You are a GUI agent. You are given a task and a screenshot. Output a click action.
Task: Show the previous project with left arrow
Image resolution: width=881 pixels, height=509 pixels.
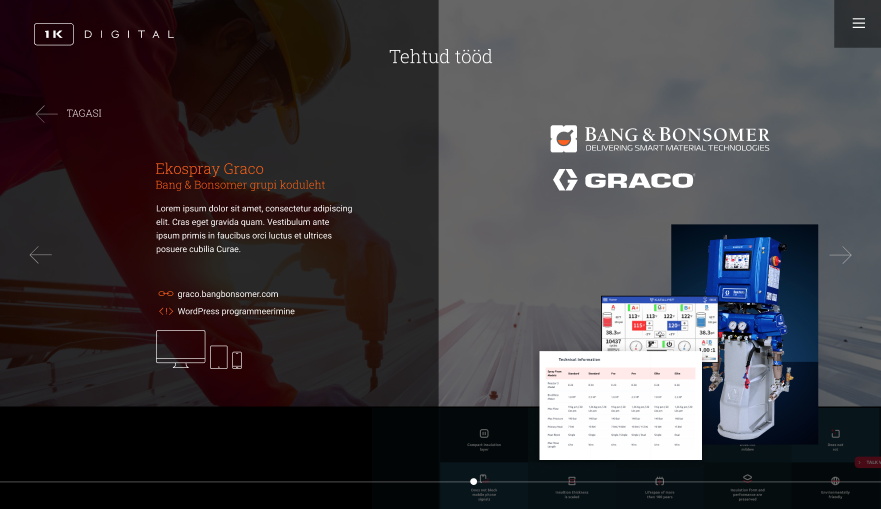pos(40,254)
